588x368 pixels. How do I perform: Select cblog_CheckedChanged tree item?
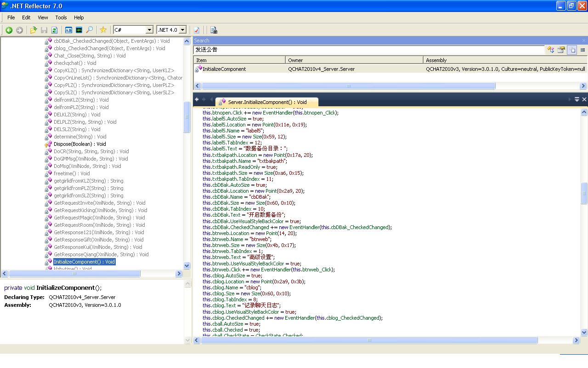tap(109, 48)
